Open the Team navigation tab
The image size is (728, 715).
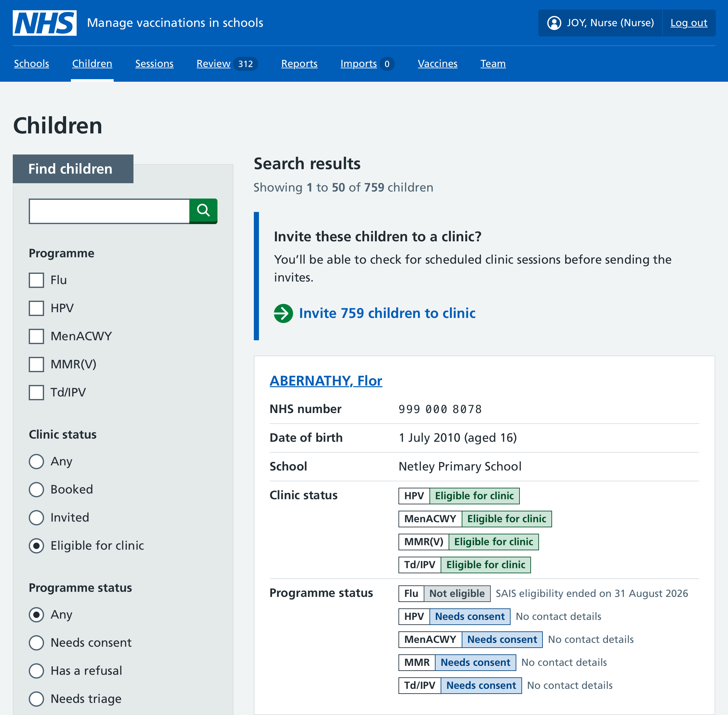coord(493,64)
